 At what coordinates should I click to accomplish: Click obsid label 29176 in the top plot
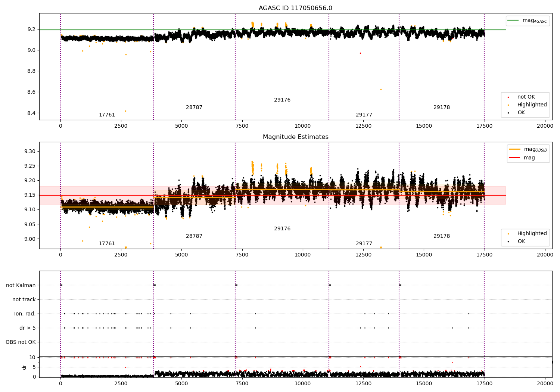tap(282, 100)
